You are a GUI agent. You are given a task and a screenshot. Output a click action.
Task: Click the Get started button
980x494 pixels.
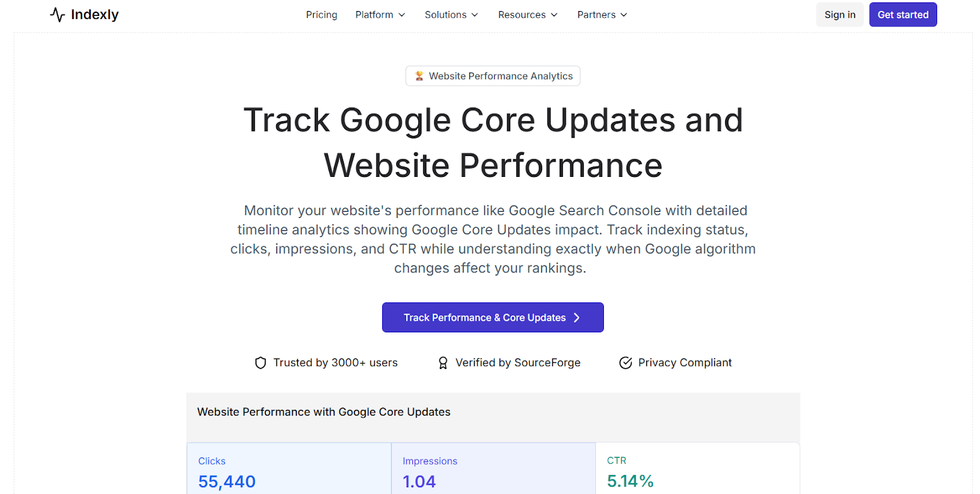[x=903, y=15]
